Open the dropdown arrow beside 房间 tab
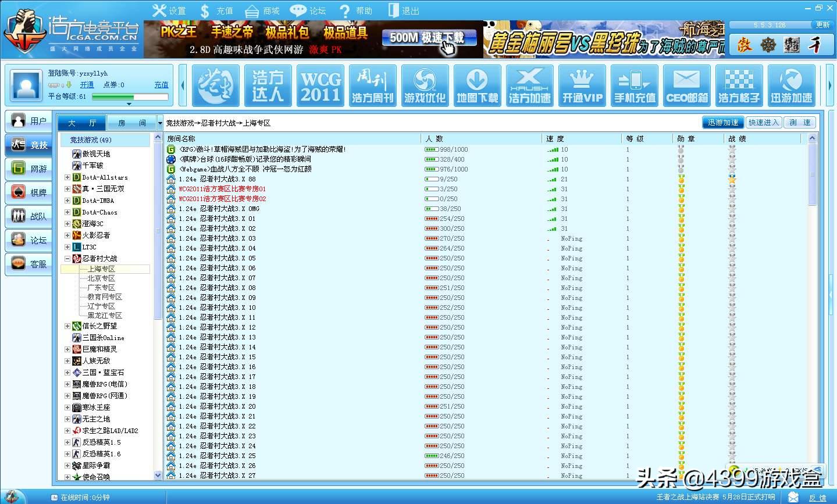Viewport: 837px width, 504px height. [160, 123]
